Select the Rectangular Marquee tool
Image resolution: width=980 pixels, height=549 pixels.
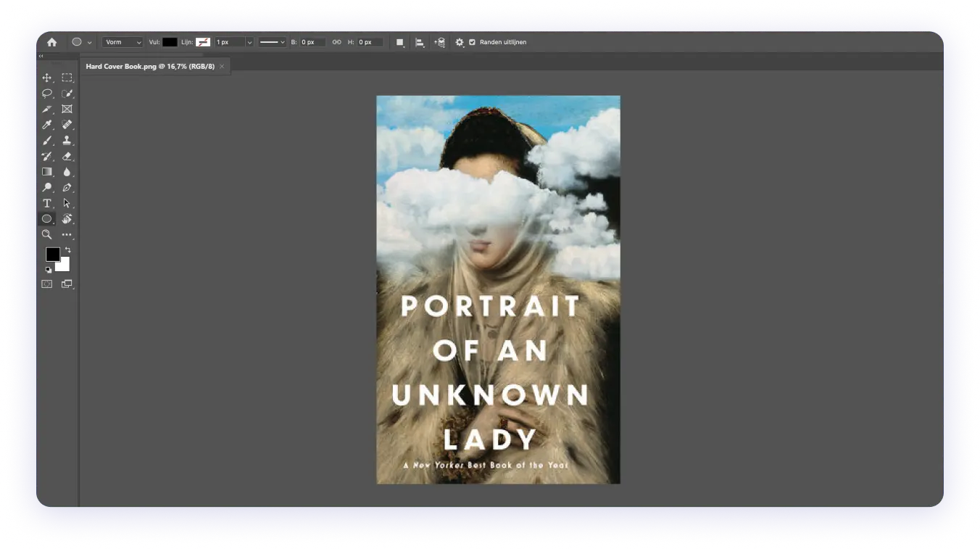tap(67, 78)
